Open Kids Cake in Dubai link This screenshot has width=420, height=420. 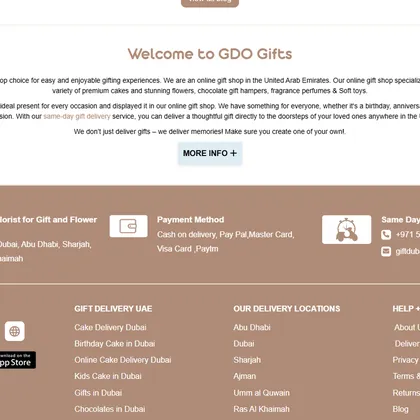[x=108, y=376]
